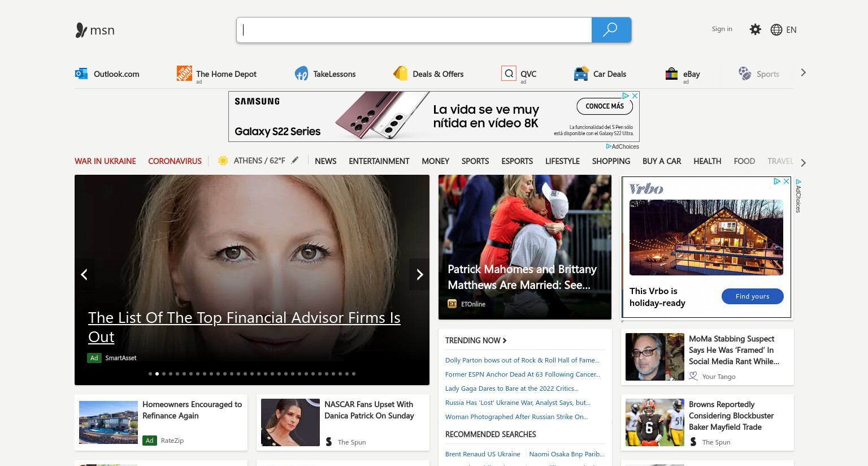Open language globe EN selector

pos(783,29)
